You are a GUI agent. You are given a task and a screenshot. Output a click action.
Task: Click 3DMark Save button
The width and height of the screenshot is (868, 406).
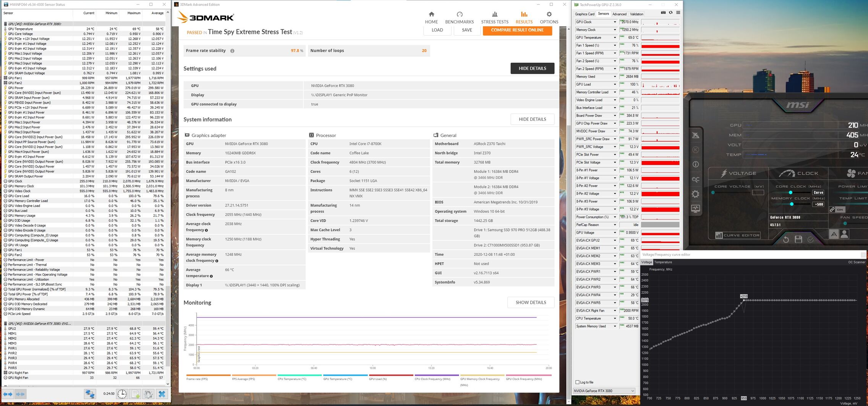[x=467, y=30]
